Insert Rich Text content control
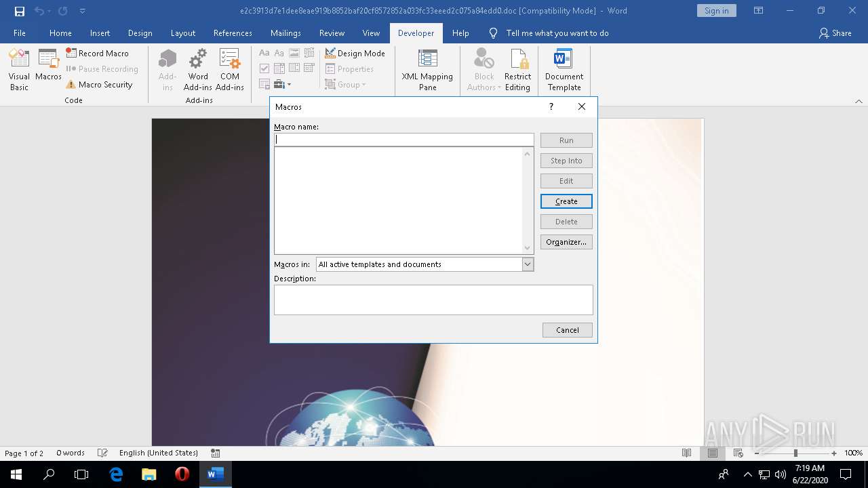This screenshot has width=868, height=488. point(264,53)
